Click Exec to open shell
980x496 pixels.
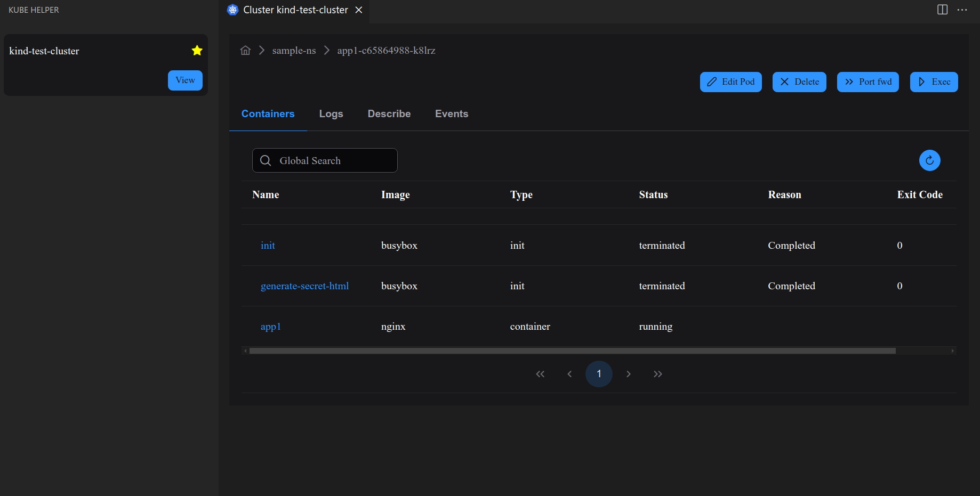point(934,82)
